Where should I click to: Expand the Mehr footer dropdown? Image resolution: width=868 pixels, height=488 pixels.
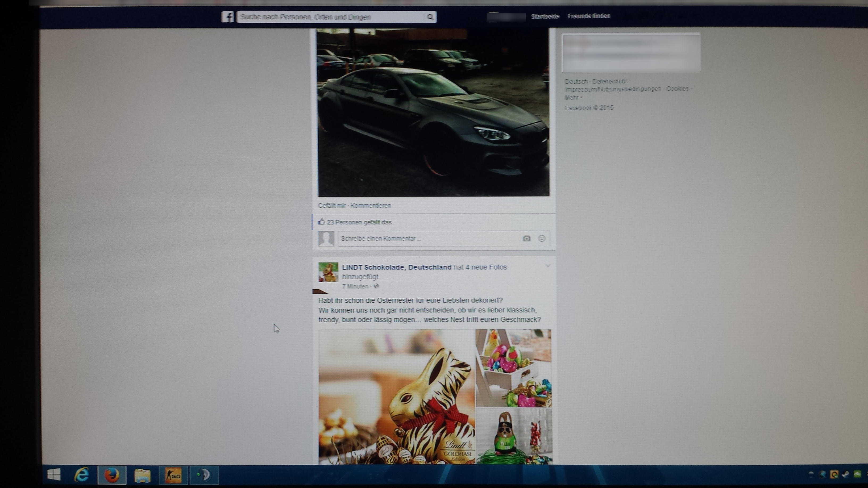(x=573, y=98)
